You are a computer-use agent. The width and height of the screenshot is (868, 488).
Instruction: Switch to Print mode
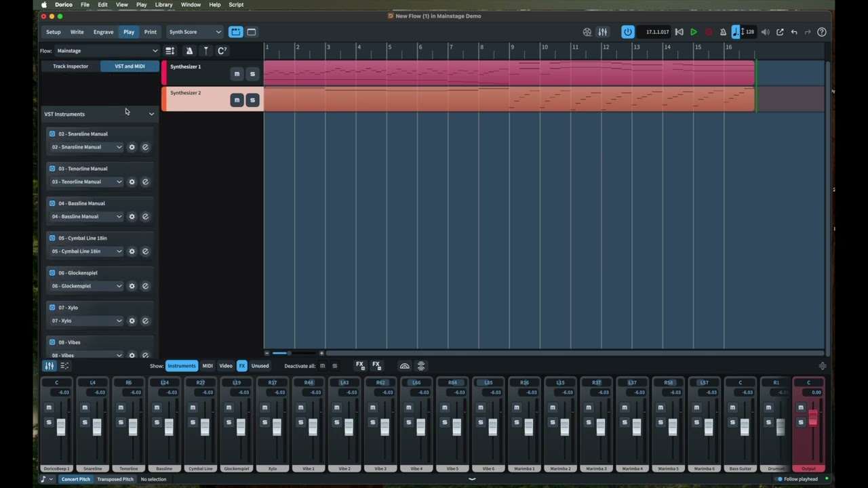coord(151,32)
